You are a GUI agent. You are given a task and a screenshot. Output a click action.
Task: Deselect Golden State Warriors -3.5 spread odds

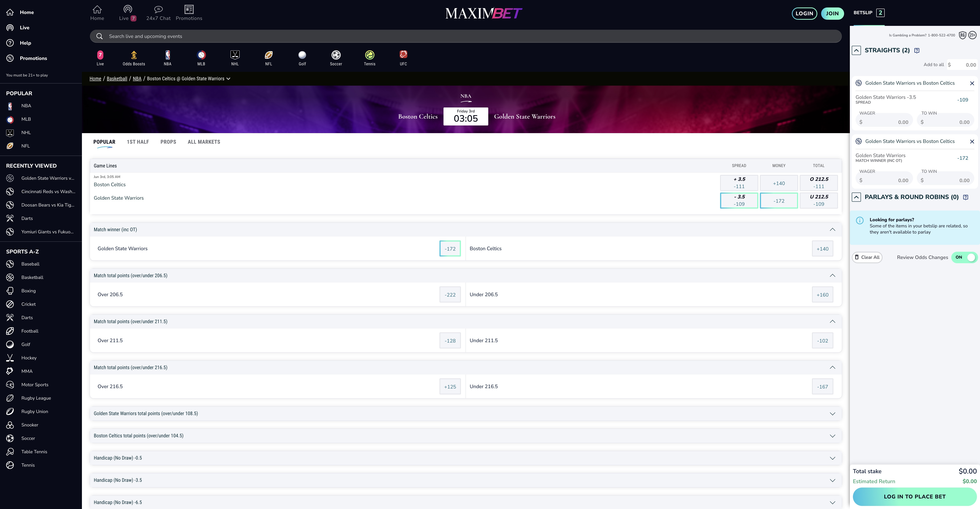pyautogui.click(x=739, y=201)
